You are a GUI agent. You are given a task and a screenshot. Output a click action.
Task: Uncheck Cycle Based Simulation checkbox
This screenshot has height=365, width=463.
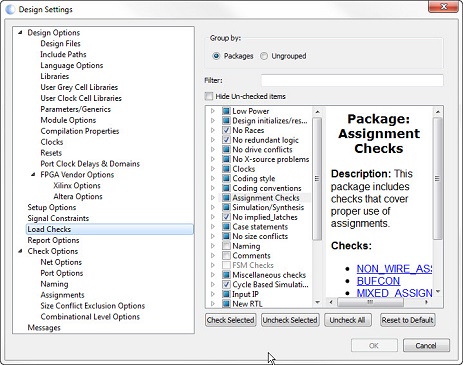click(x=226, y=285)
